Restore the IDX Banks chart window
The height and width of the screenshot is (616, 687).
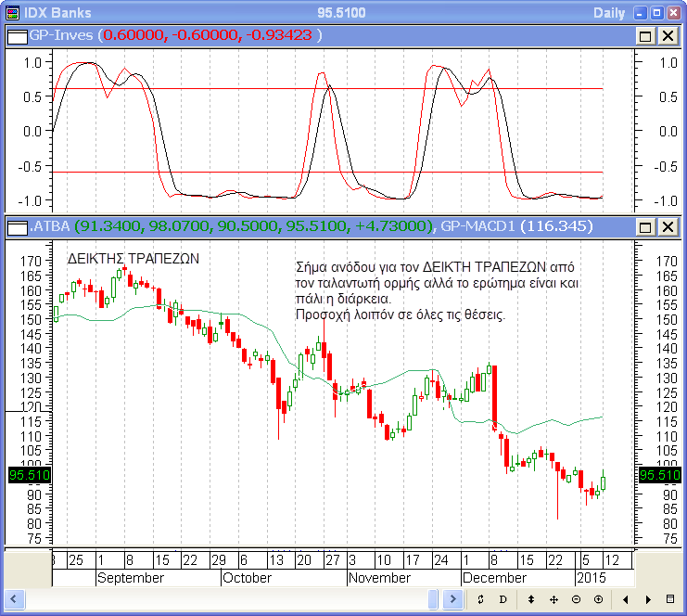click(656, 13)
